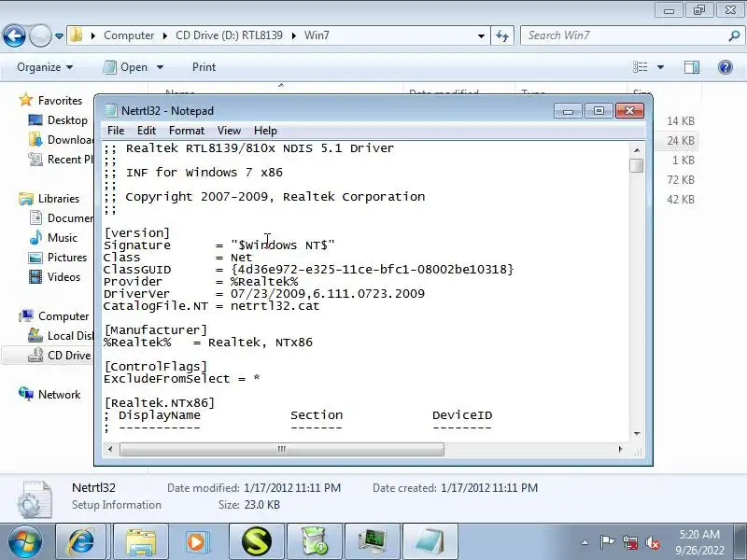
Task: Open Internet Explorer from the taskbar
Action: pyautogui.click(x=81, y=541)
